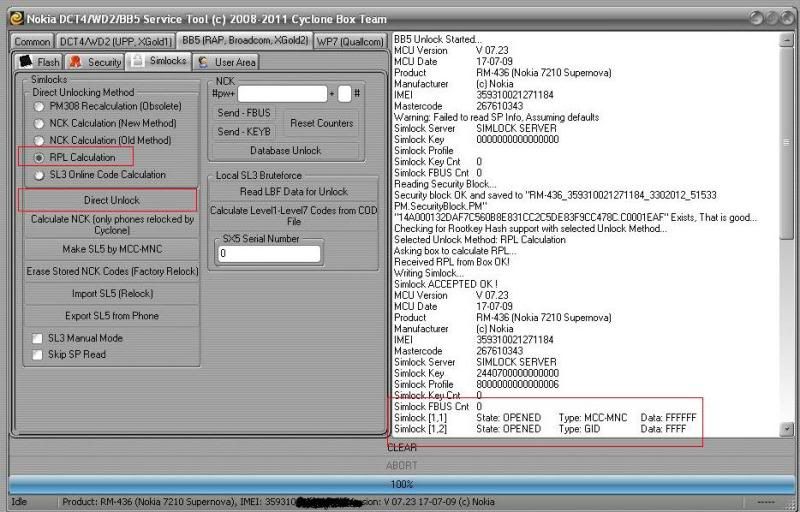Click the Reset Counters button
The image size is (800, 512).
pyautogui.click(x=321, y=123)
